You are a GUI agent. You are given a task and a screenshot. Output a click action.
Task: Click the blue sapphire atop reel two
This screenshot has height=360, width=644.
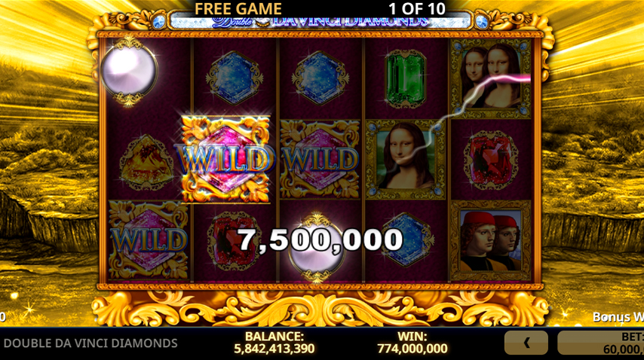235,78
